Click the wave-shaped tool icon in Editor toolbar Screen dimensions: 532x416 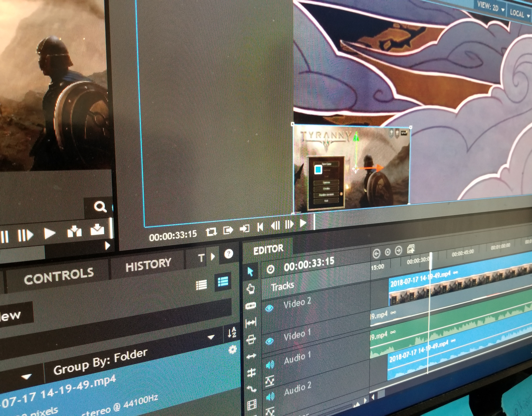point(251,389)
